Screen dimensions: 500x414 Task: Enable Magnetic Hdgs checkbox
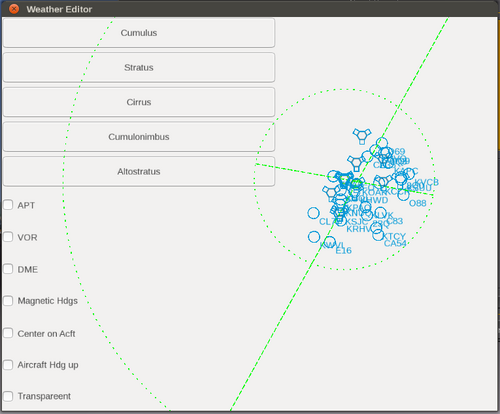(x=8, y=301)
